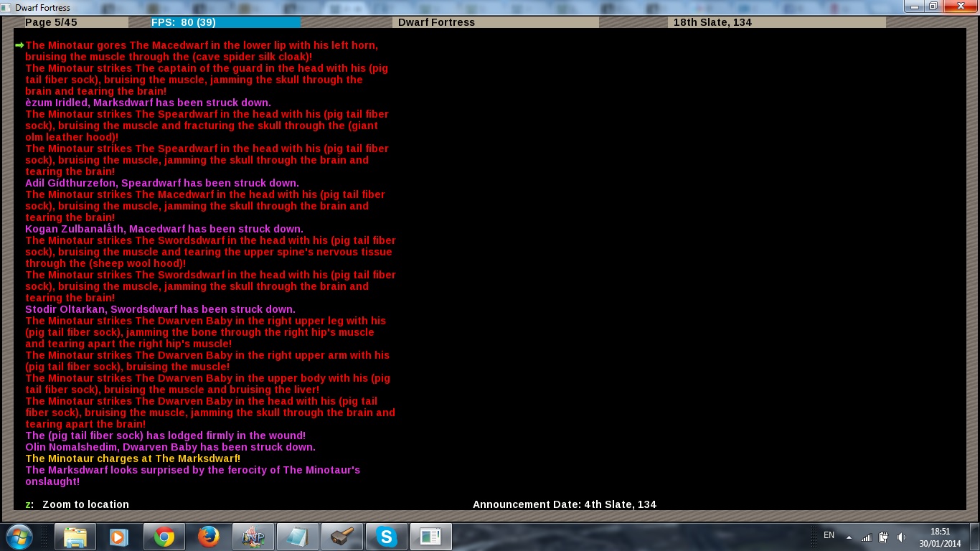980x551 pixels.
Task: Open Skype from the taskbar
Action: (x=386, y=537)
